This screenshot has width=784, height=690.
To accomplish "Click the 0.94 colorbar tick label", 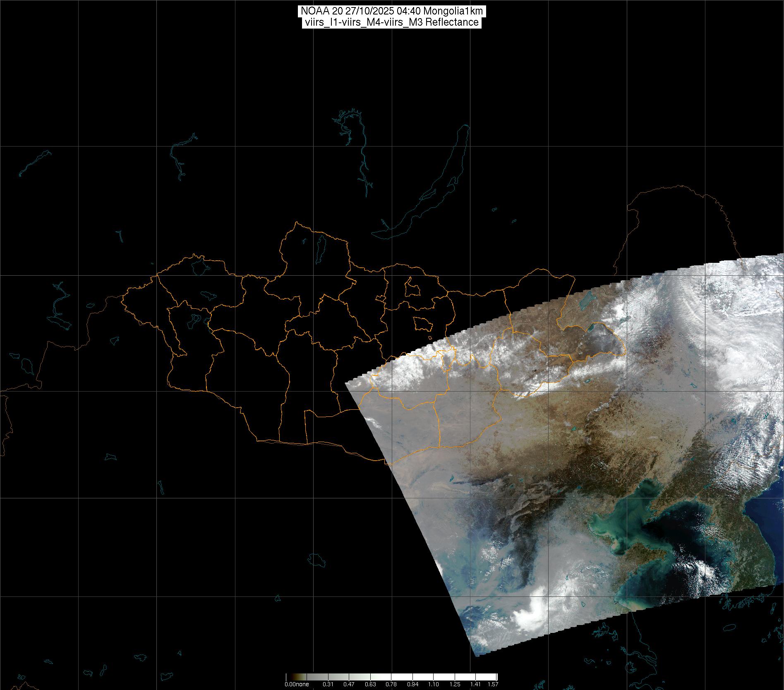I will [412, 684].
